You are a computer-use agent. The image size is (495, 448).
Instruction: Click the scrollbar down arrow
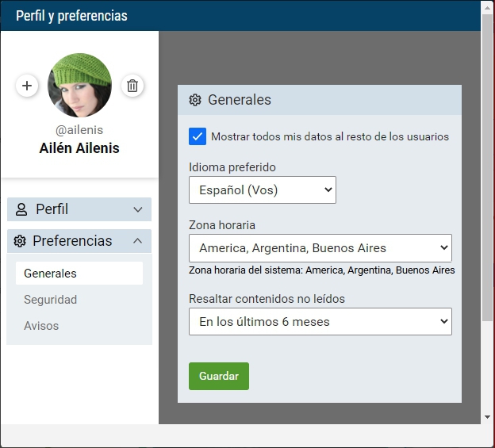487,417
